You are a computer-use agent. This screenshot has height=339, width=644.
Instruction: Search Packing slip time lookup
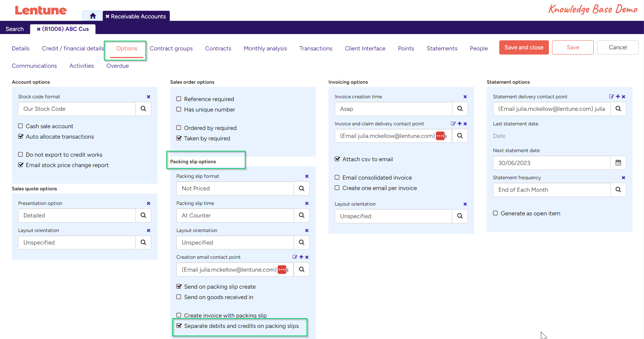point(302,215)
